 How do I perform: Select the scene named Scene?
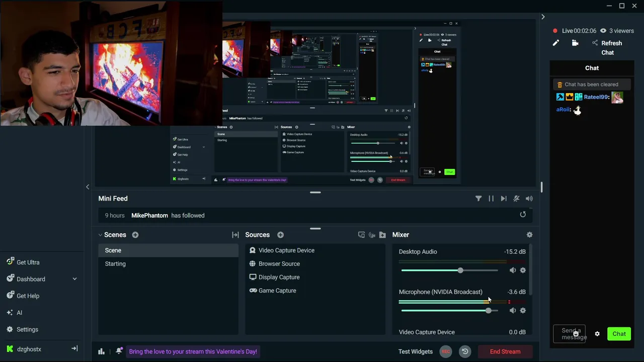[x=168, y=250]
